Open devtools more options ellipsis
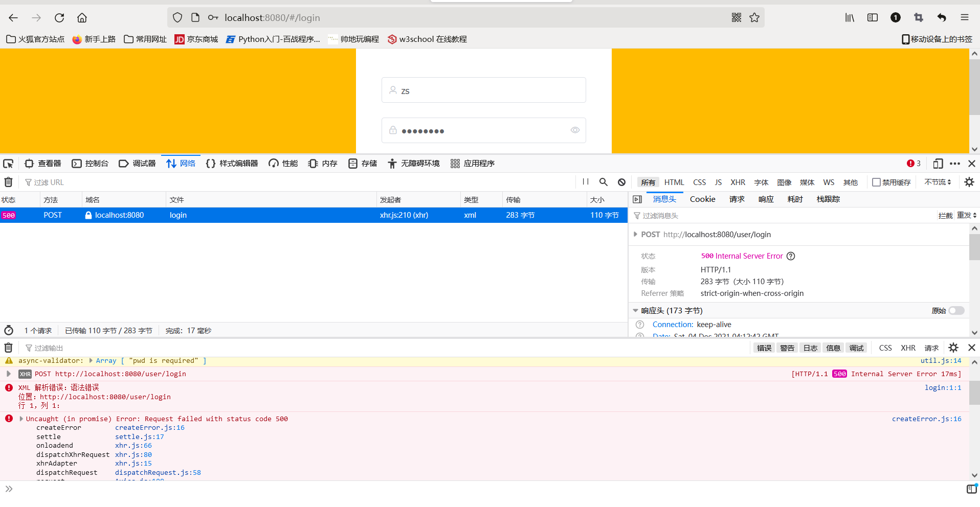 click(955, 164)
